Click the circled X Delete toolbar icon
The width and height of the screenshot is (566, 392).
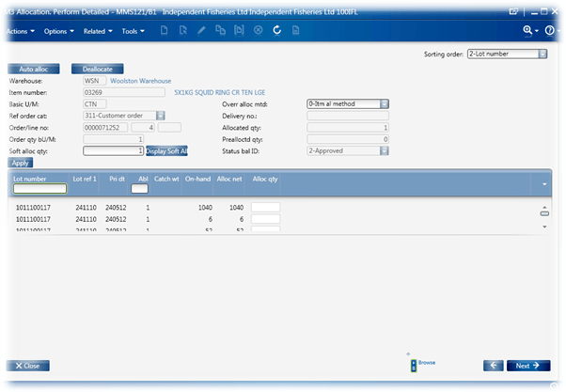[259, 31]
